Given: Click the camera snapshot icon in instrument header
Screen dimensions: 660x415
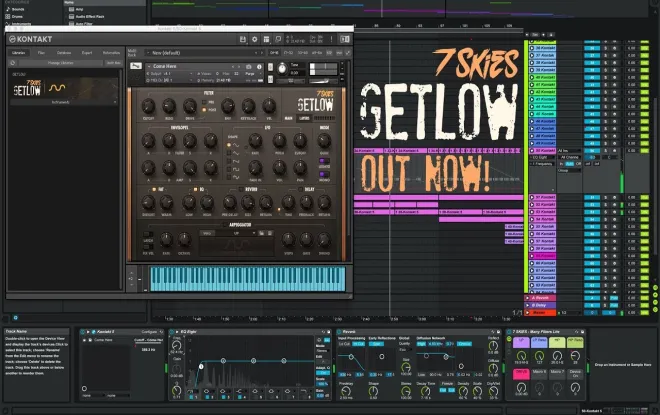Looking at the screenshot, I should pyautogui.click(x=249, y=67).
